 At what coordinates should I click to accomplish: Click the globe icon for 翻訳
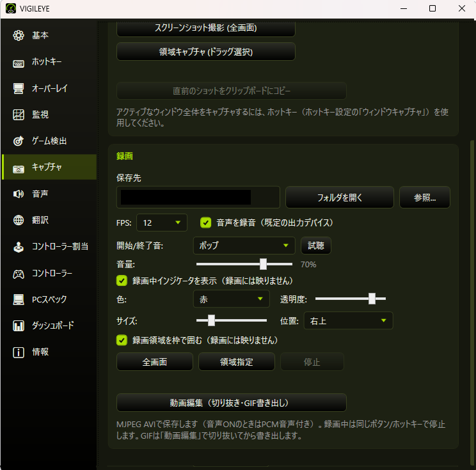coord(19,220)
